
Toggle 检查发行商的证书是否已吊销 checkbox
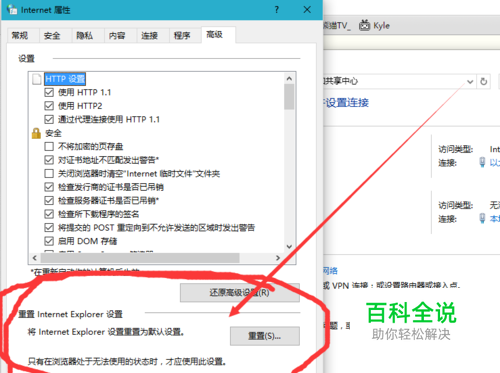(x=49, y=187)
